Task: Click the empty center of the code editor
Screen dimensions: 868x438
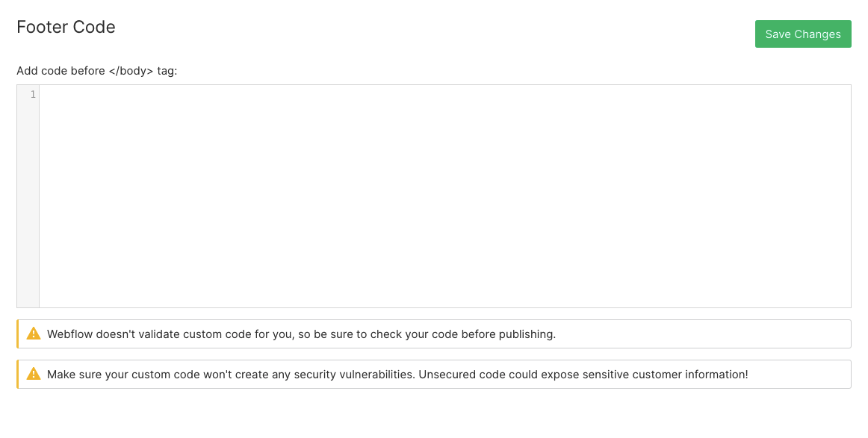Action: (x=445, y=196)
